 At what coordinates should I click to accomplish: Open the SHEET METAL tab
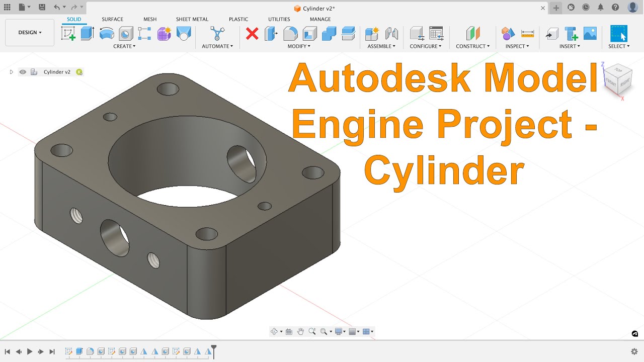point(192,19)
